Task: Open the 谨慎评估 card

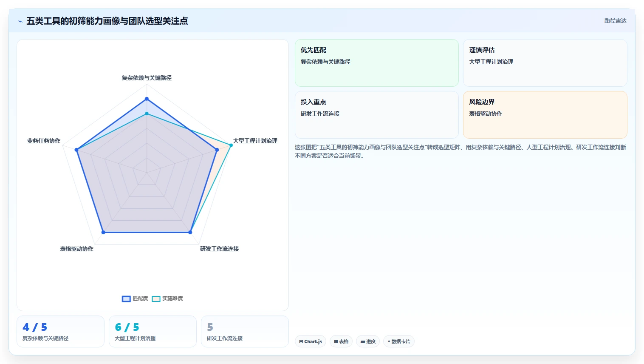Action: 545,63
